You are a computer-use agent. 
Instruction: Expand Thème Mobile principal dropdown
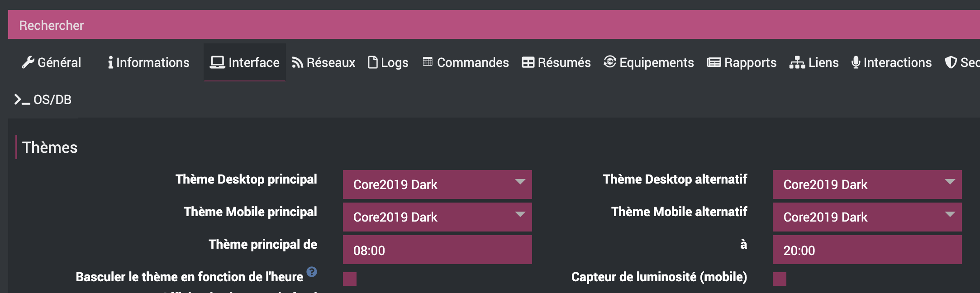[x=437, y=217]
